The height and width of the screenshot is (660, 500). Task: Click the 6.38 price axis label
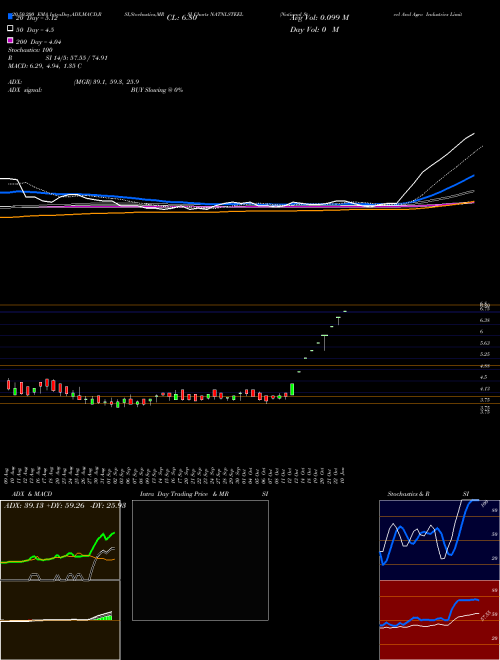coord(485,320)
